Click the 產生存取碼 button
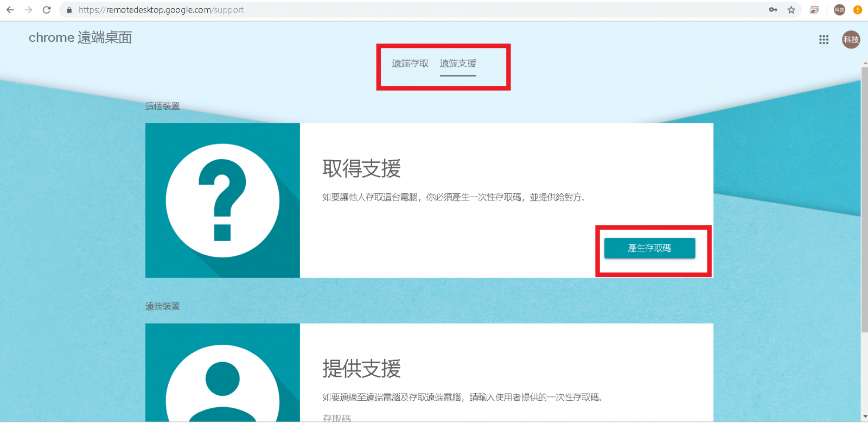The image size is (868, 423). coord(649,248)
